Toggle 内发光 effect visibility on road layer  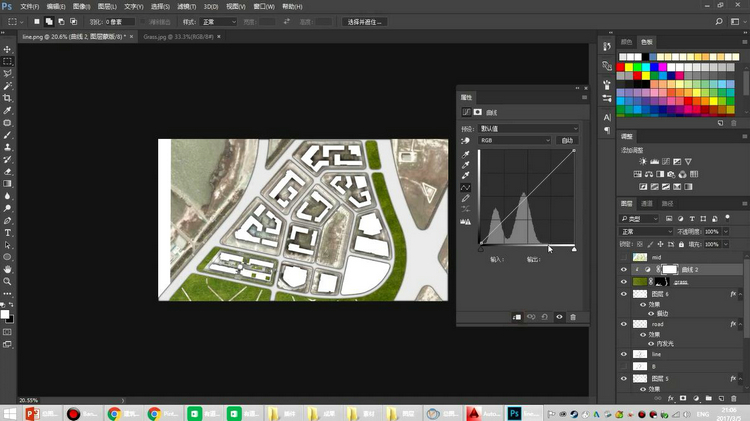[651, 343]
